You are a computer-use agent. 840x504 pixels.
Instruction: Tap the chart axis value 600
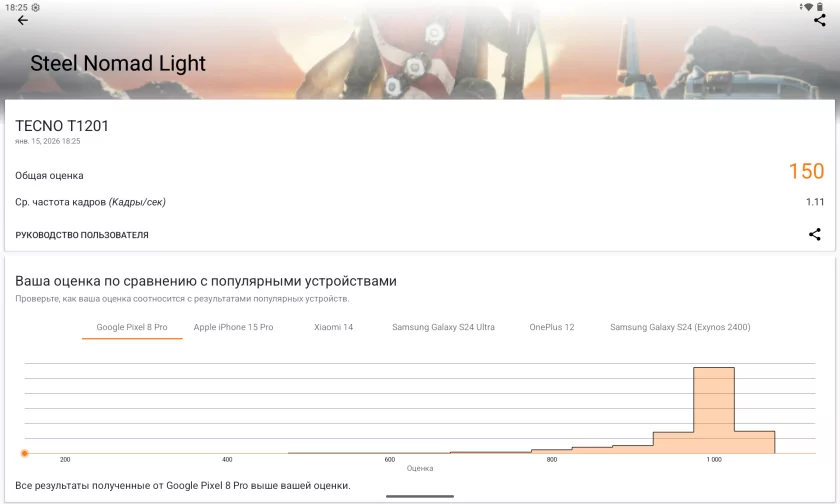(389, 460)
